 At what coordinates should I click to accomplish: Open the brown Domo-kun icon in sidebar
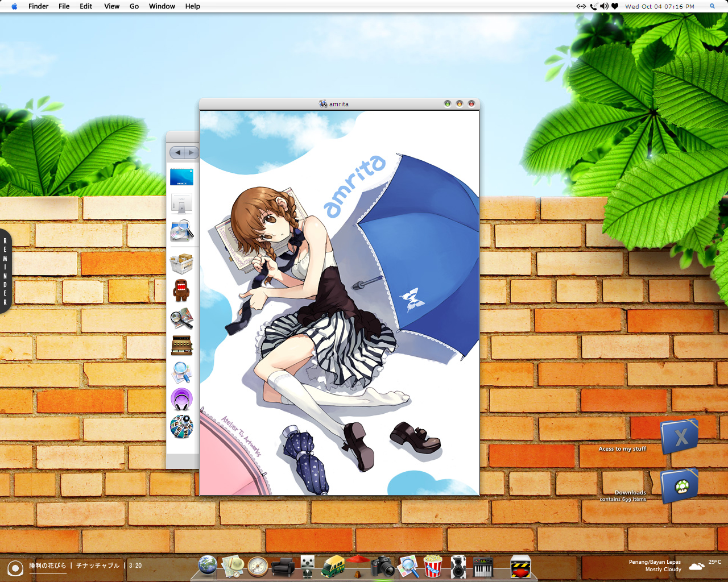point(181,290)
